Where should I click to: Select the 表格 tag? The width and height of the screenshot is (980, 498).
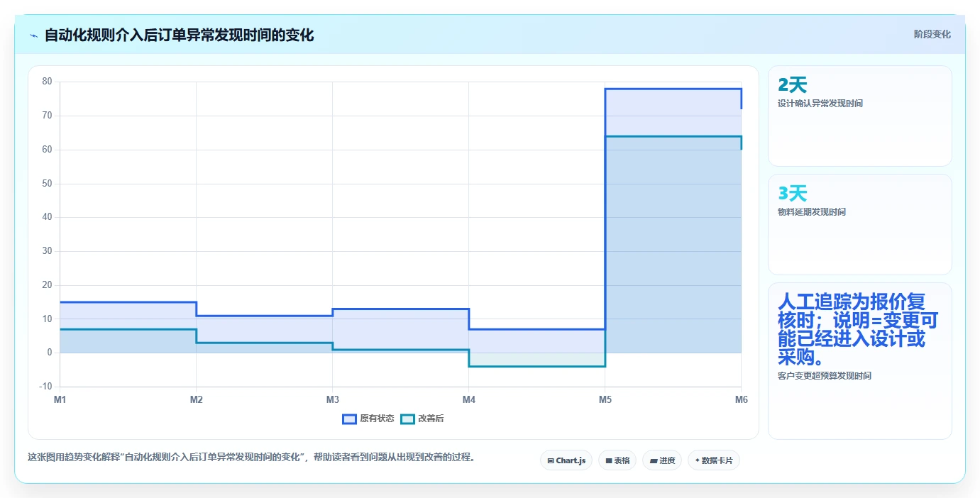[617, 460]
